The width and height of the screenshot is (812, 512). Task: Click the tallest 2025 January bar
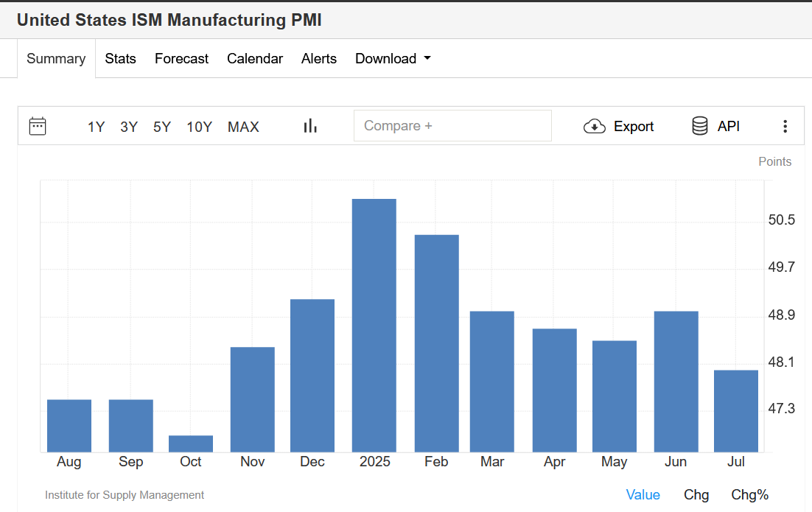point(374,326)
